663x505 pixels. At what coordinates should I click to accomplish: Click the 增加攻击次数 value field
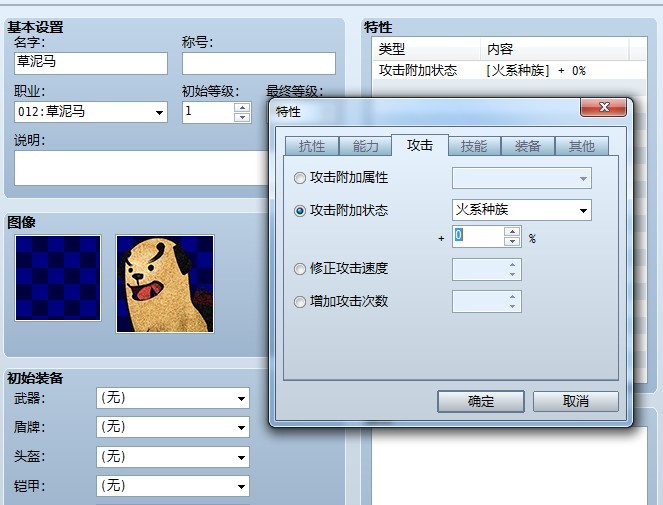click(487, 302)
